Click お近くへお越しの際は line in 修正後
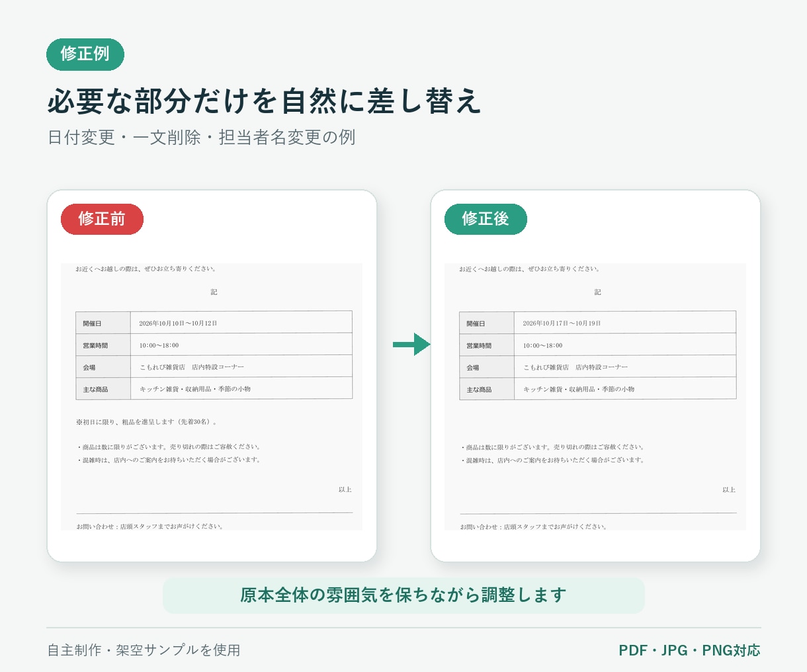 [x=530, y=269]
